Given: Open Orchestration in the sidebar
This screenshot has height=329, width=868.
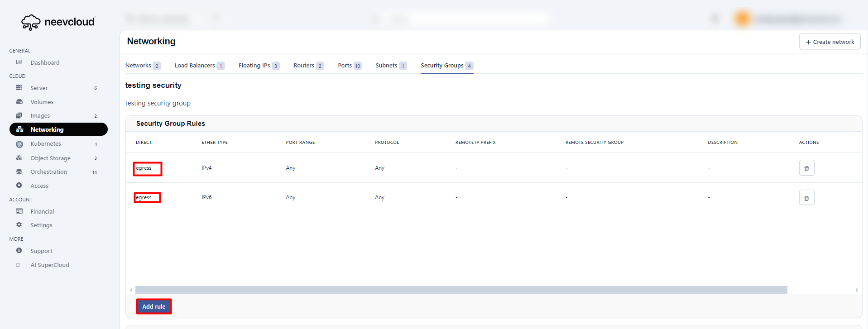Looking at the screenshot, I should coord(48,172).
